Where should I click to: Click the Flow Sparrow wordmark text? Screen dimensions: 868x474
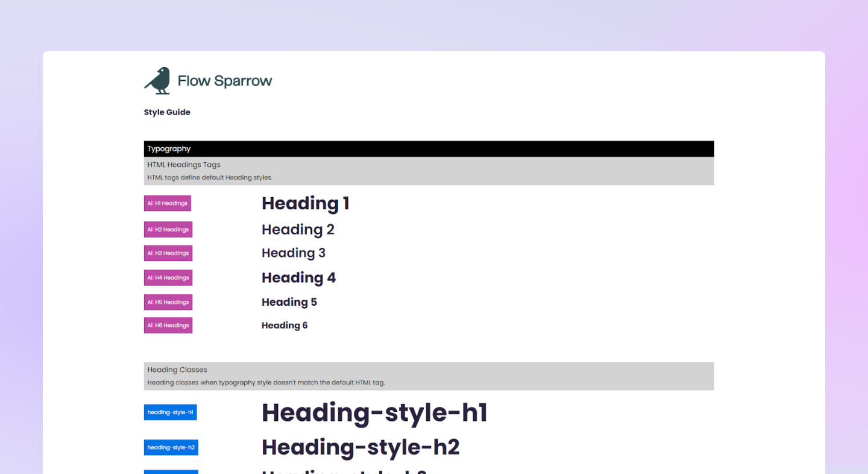coord(225,80)
